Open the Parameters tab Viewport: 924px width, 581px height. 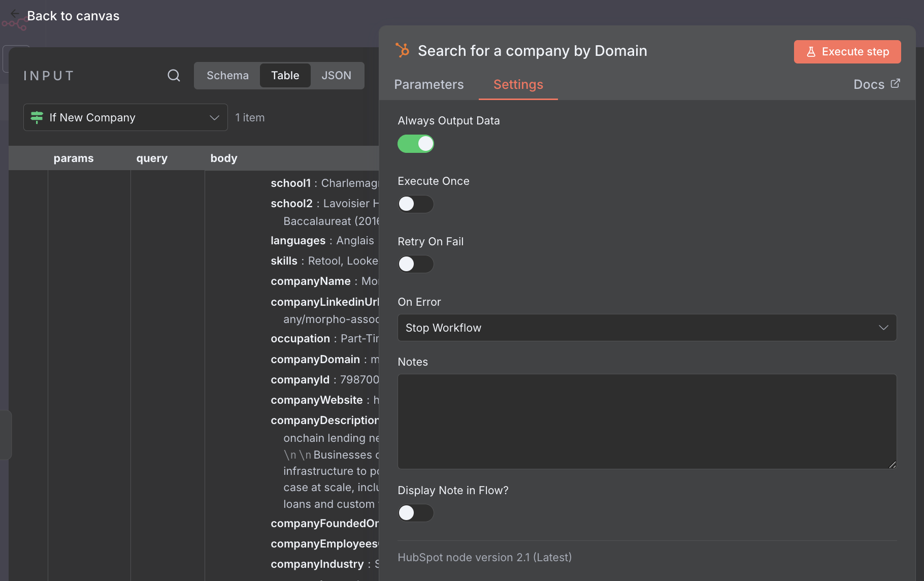[x=428, y=84]
